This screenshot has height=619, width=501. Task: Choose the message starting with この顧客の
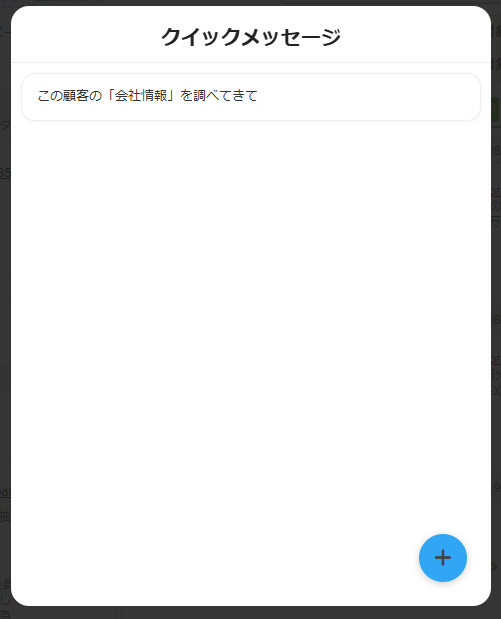point(251,97)
